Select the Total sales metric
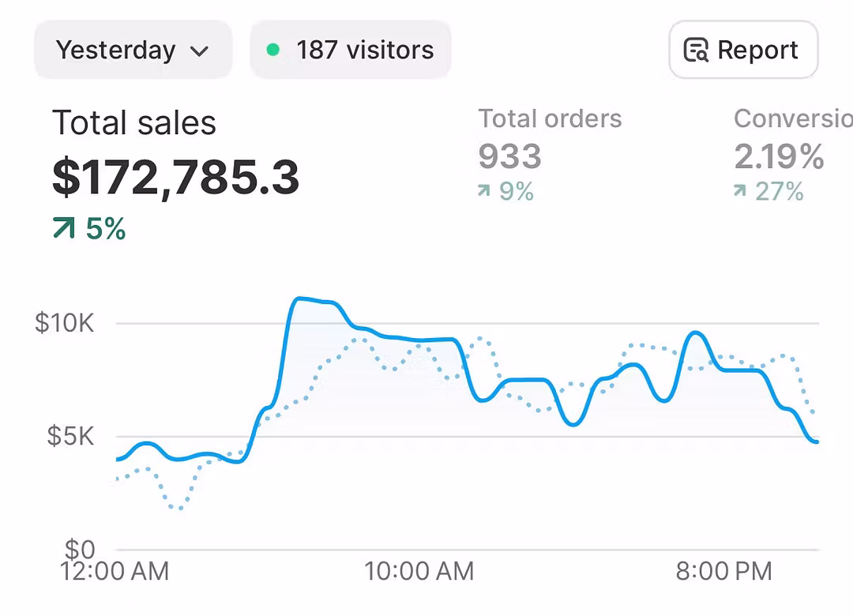 coord(134,124)
